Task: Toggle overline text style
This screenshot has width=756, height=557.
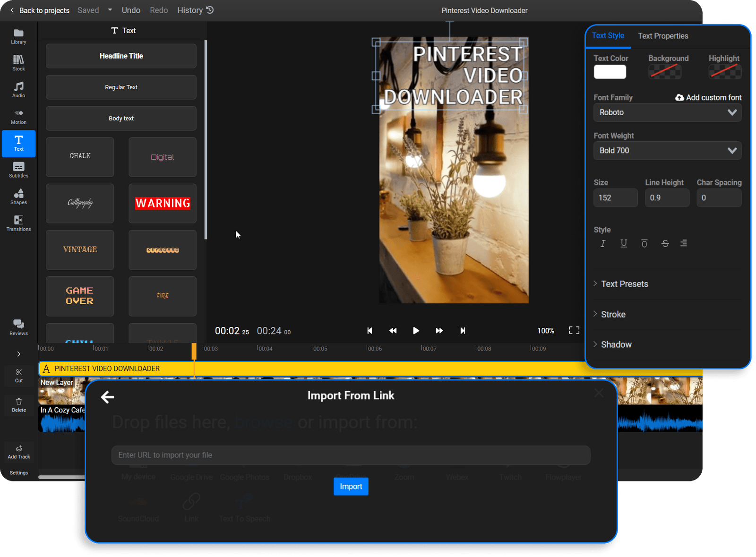Action: pos(644,243)
